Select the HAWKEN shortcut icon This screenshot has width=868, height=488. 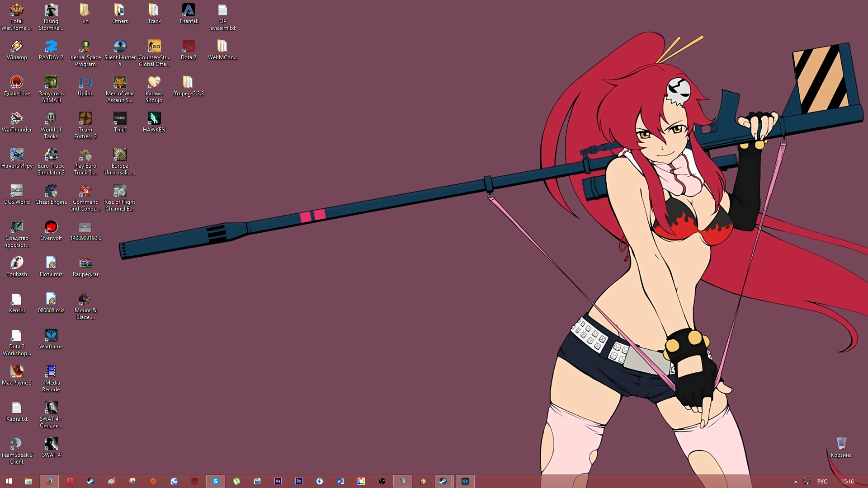[x=154, y=119]
